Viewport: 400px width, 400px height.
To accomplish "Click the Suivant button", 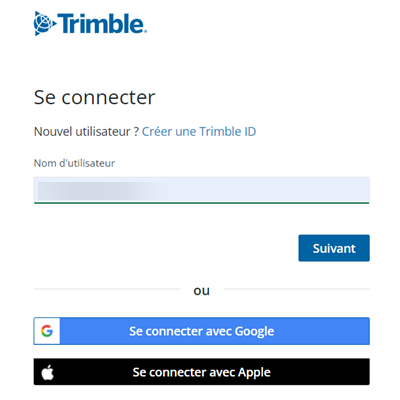I will (334, 248).
